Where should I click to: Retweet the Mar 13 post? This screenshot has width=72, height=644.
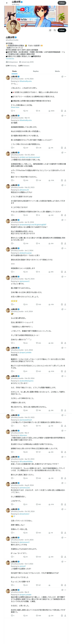coord(24,148)
